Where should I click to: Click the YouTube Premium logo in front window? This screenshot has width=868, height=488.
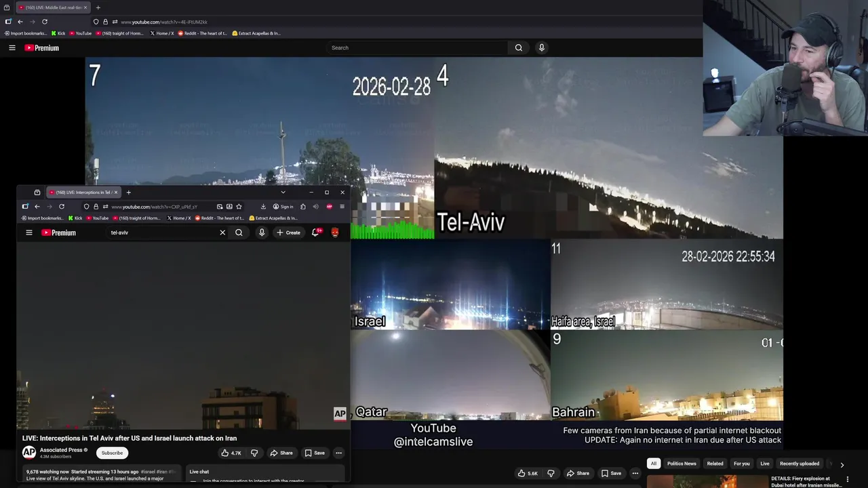pyautogui.click(x=58, y=232)
